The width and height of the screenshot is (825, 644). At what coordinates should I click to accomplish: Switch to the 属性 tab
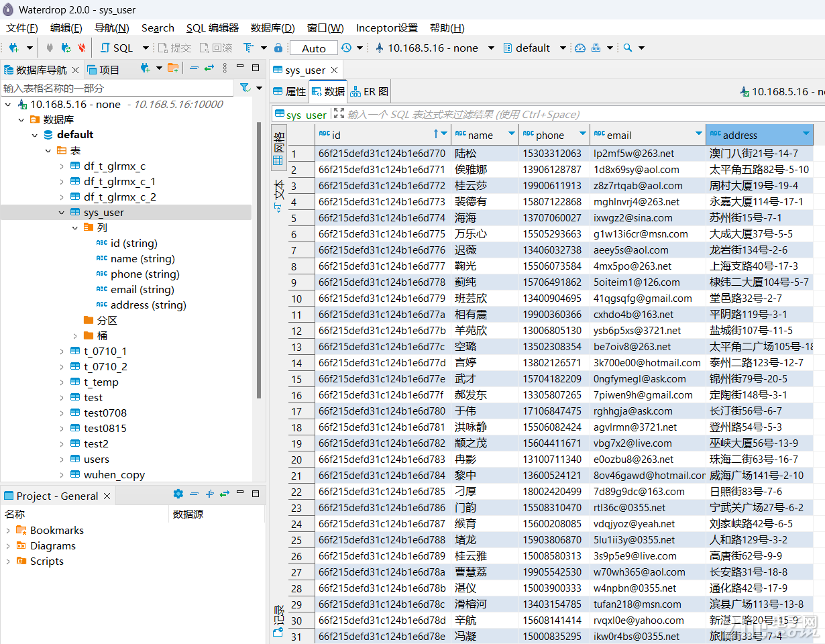coord(289,91)
